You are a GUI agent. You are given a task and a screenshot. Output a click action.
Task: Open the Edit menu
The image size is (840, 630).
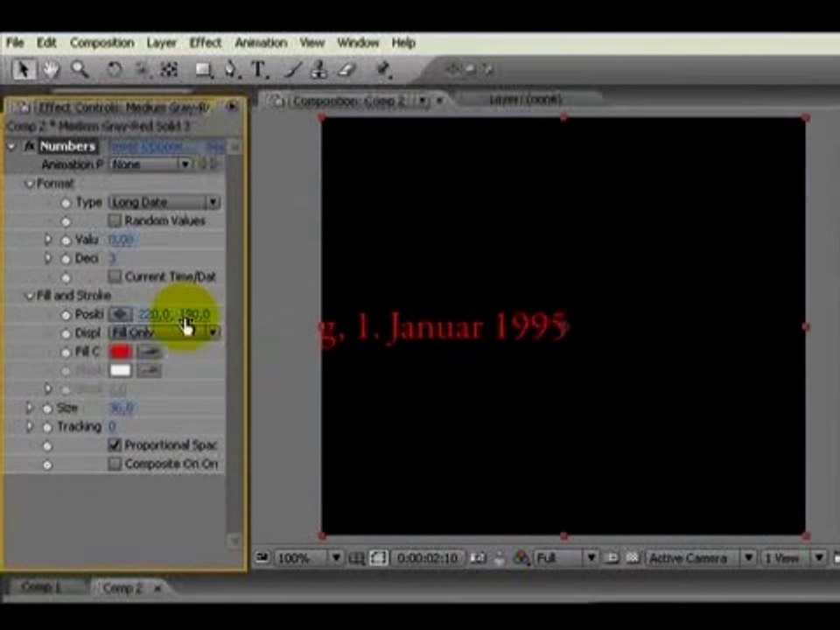pyautogui.click(x=46, y=43)
